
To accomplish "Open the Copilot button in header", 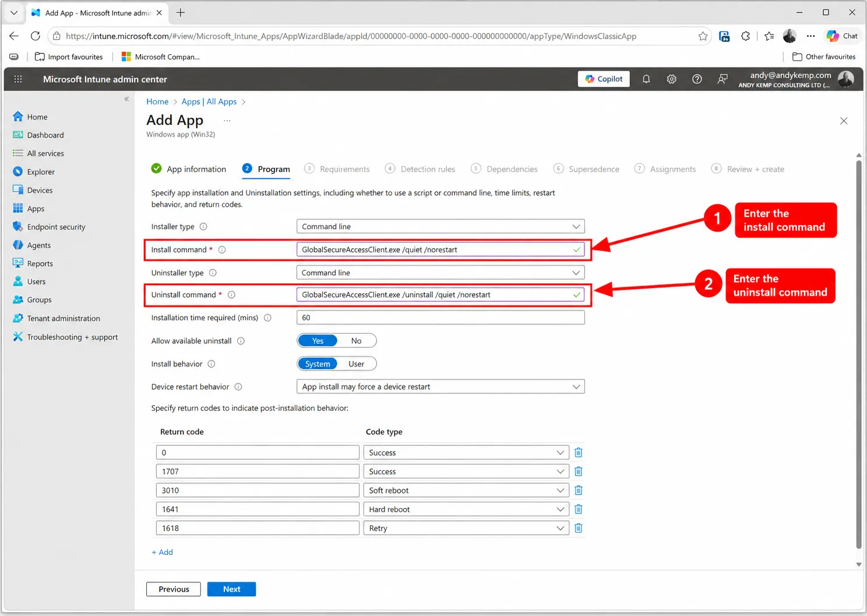I will [604, 79].
